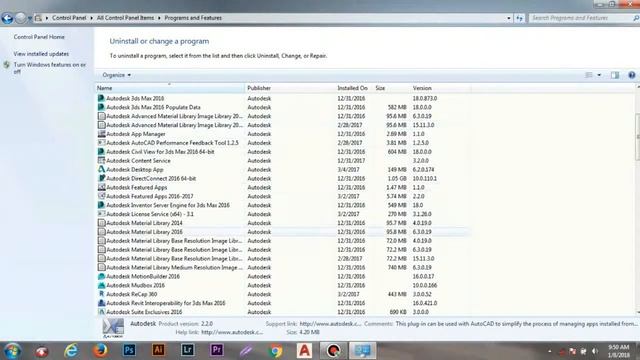Launch Firefox from taskbar
This screenshot has height=360, width=640.
pyautogui.click(x=100, y=351)
